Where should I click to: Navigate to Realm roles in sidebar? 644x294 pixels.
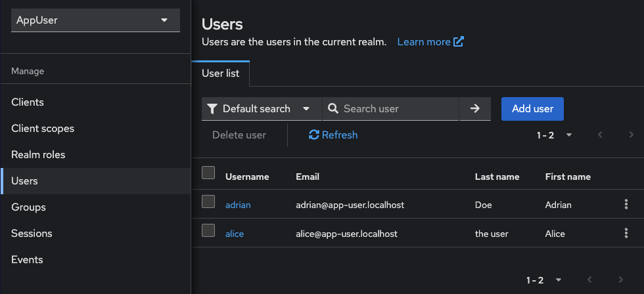38,155
